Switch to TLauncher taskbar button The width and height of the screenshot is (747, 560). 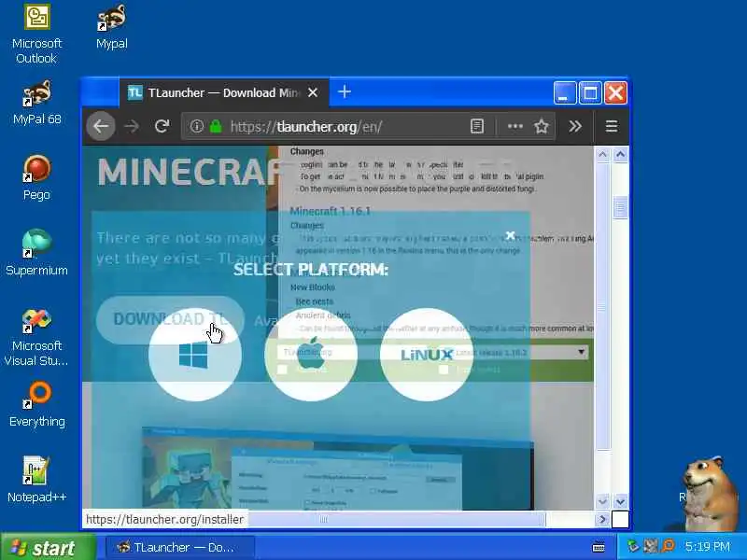point(179,547)
